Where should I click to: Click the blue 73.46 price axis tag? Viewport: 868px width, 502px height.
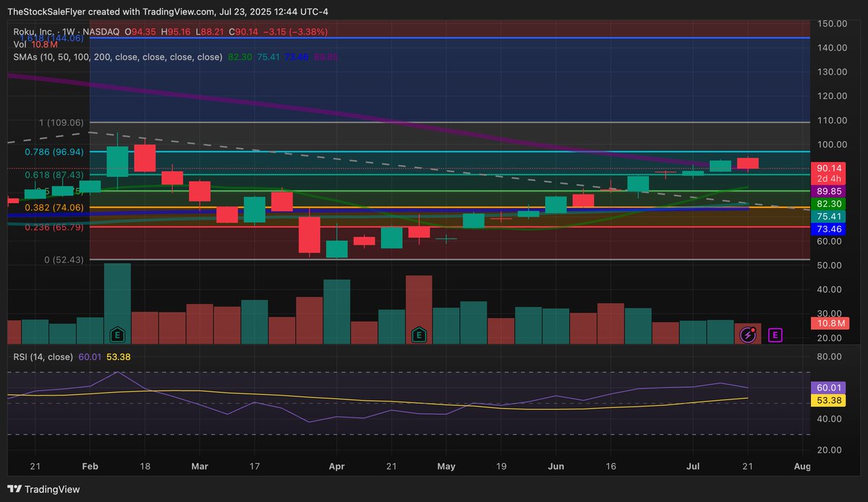(827, 229)
